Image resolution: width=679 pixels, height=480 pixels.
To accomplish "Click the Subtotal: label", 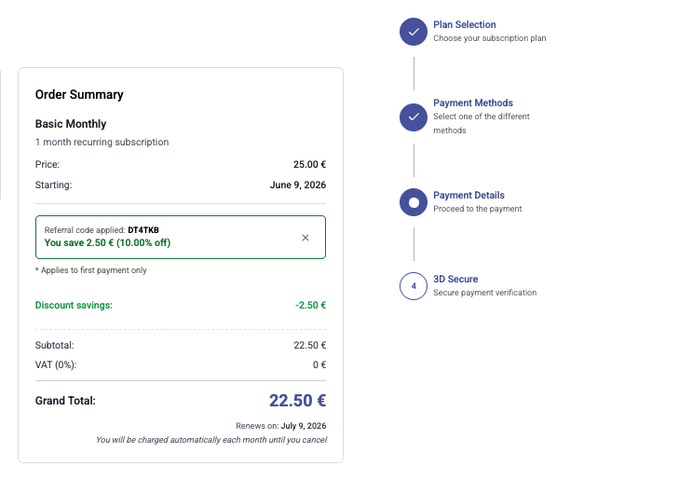I will click(55, 345).
